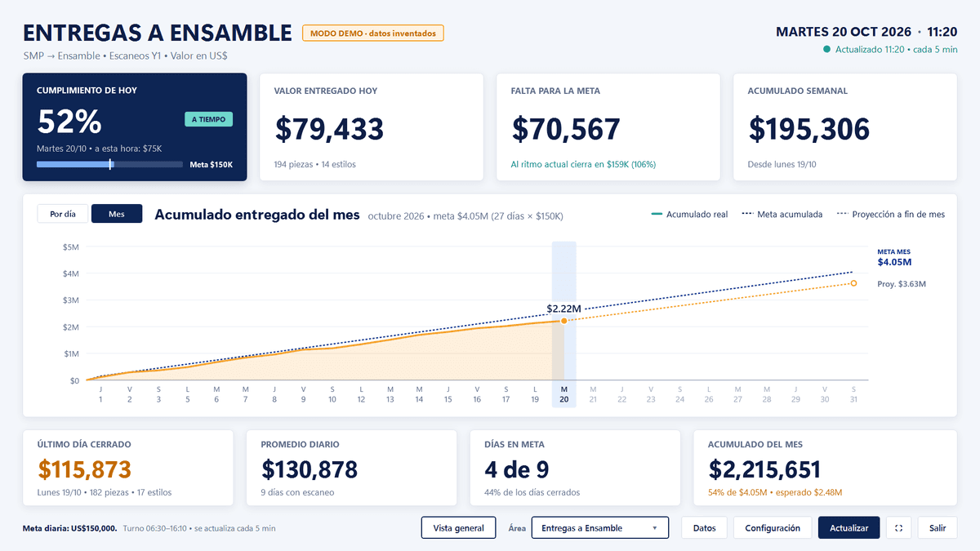Click the 194 piezas • 14 estilos text
This screenshot has width=980, height=551.
(315, 164)
